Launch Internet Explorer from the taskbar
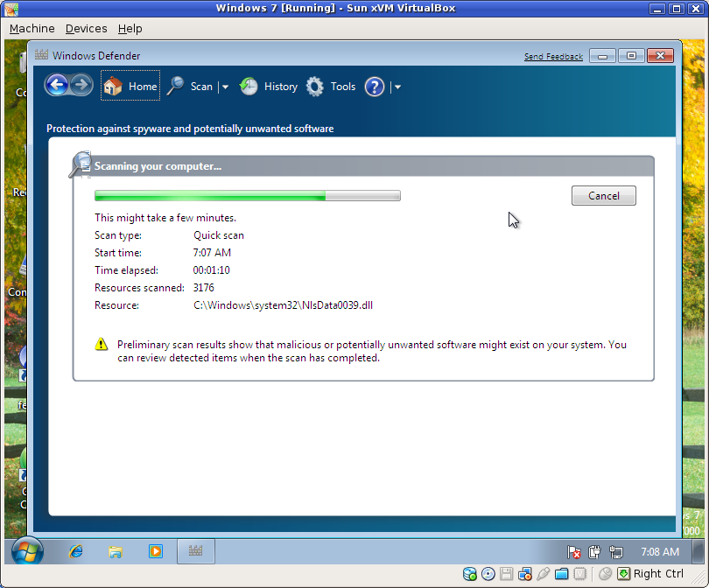 click(x=75, y=551)
